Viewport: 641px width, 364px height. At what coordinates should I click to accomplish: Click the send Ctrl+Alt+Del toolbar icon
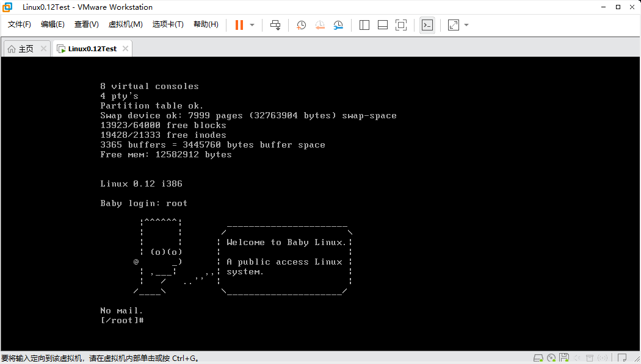[275, 25]
